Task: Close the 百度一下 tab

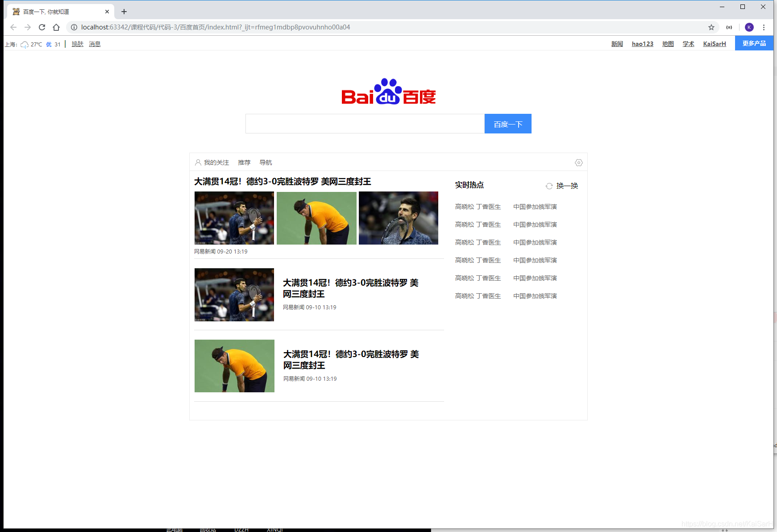Action: 107,12
